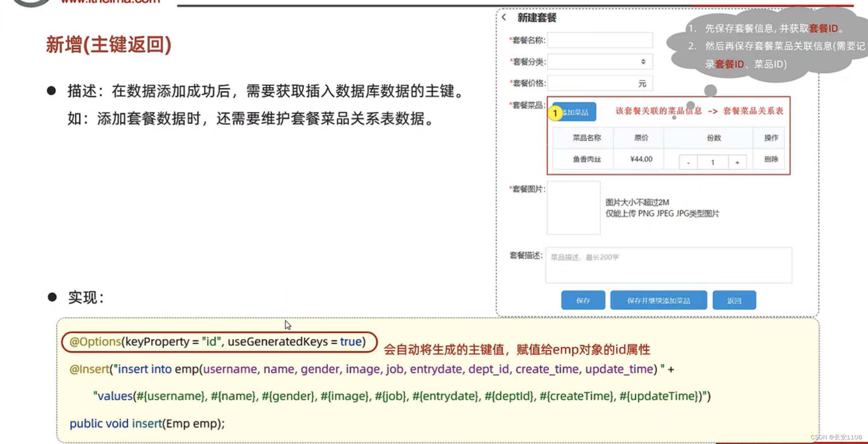Open the 套餐分类 dropdown
The image size is (868, 444).
click(x=600, y=61)
